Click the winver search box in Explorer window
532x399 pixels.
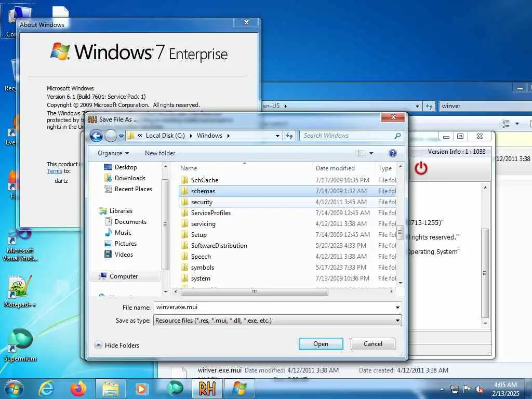click(x=485, y=106)
